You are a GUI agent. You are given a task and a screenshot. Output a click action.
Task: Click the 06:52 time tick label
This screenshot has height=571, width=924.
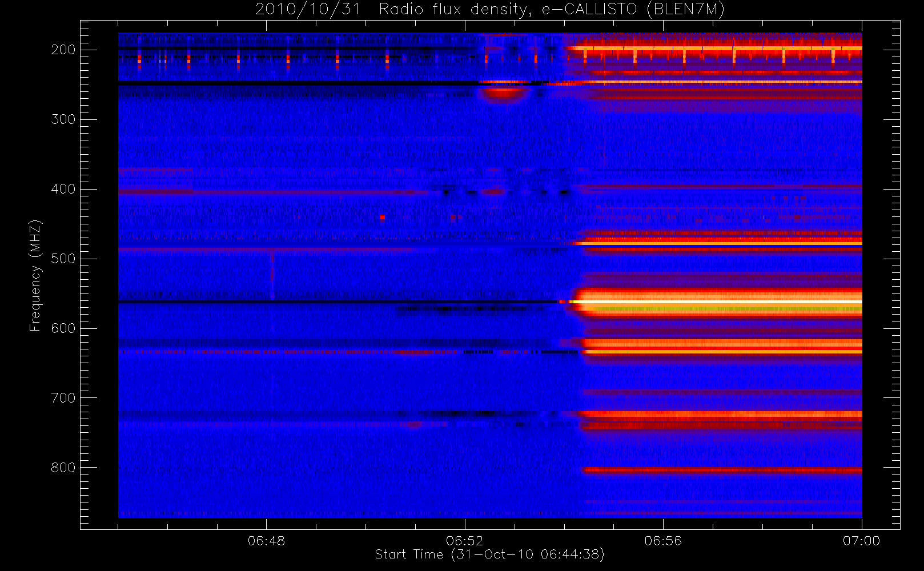click(464, 541)
